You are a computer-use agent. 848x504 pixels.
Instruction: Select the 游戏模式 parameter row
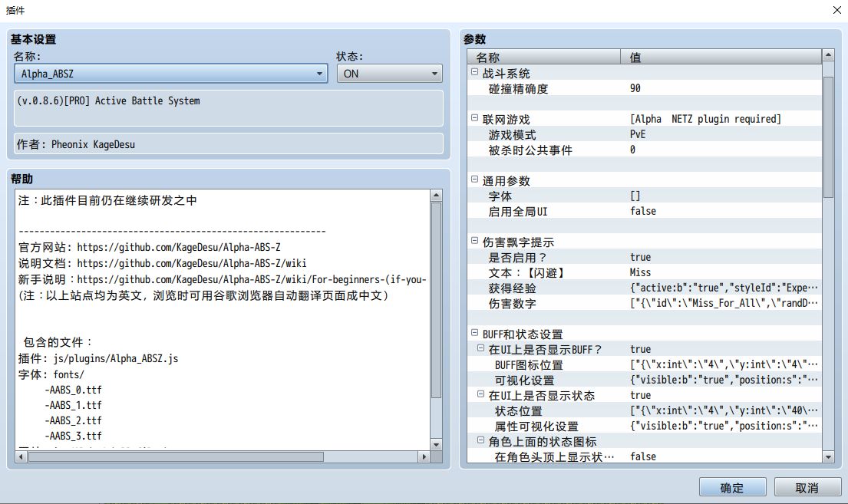coord(644,135)
